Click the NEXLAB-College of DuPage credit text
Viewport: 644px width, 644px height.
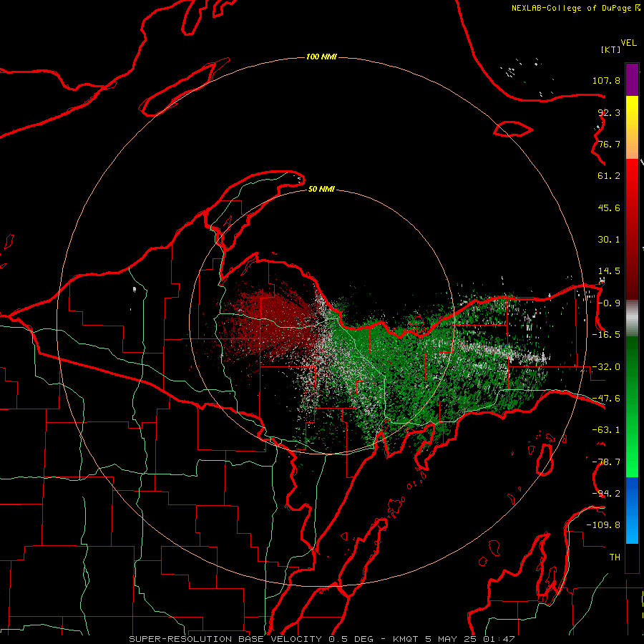click(x=571, y=8)
